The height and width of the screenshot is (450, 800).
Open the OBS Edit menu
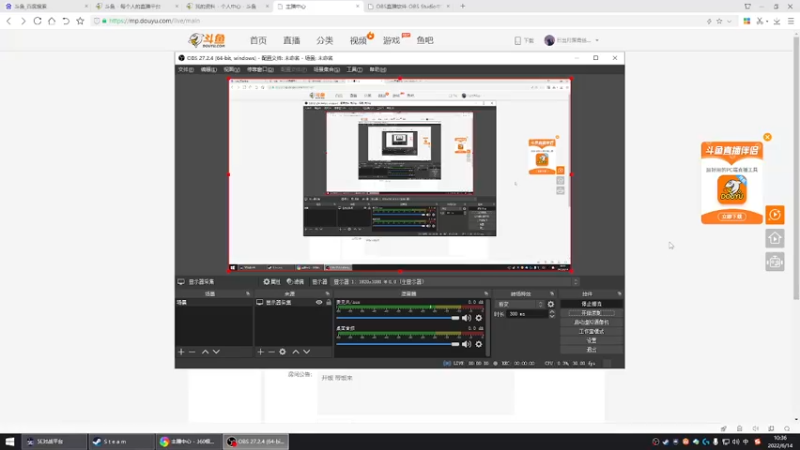(208, 69)
